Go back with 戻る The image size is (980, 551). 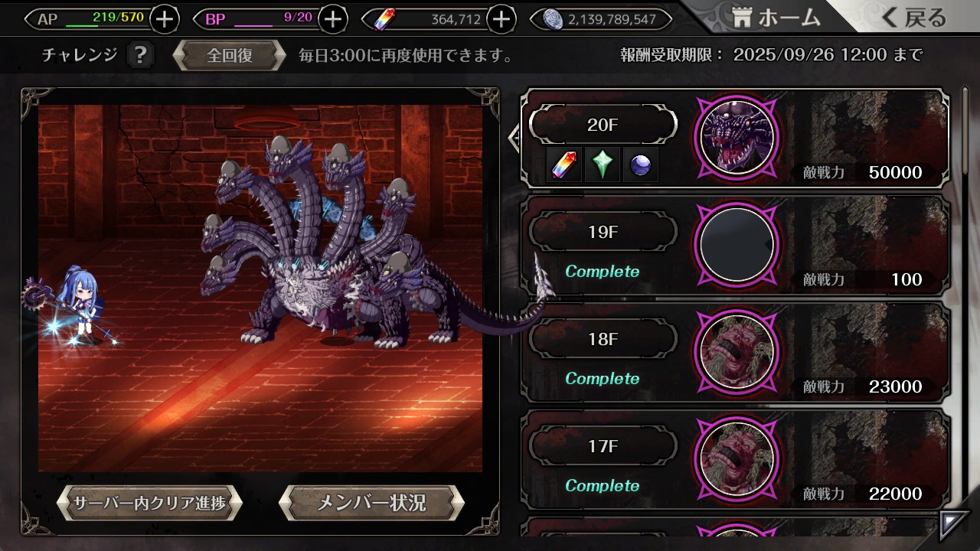click(913, 18)
